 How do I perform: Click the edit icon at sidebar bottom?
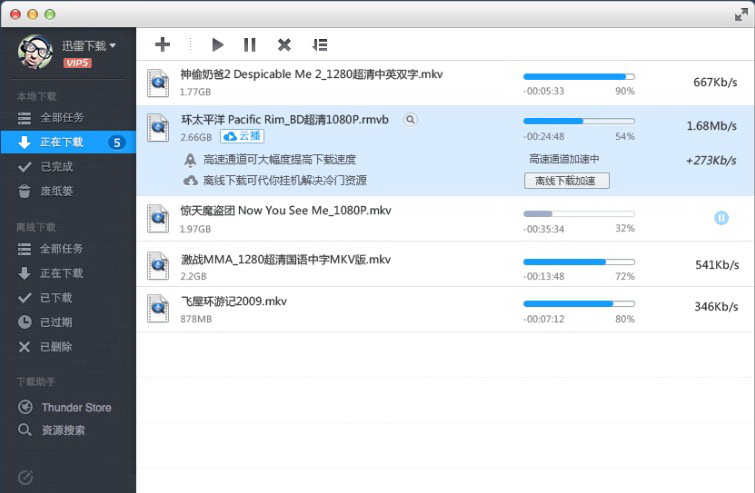(x=25, y=477)
